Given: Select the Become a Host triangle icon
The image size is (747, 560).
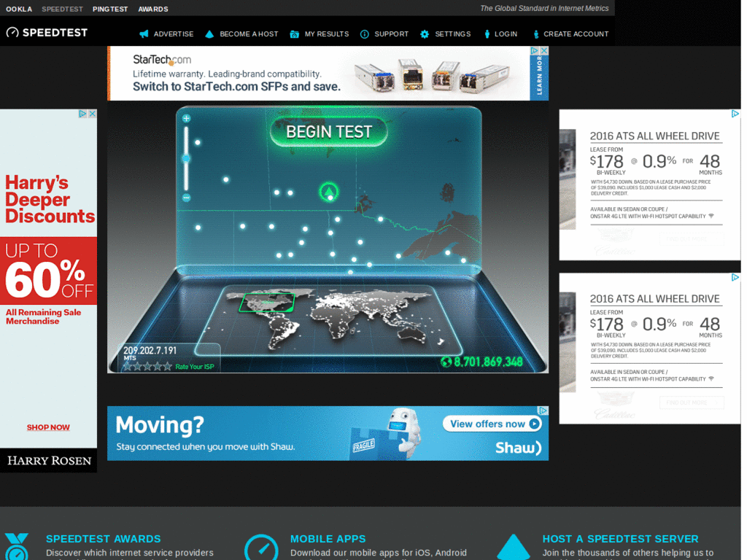Looking at the screenshot, I should 209,33.
